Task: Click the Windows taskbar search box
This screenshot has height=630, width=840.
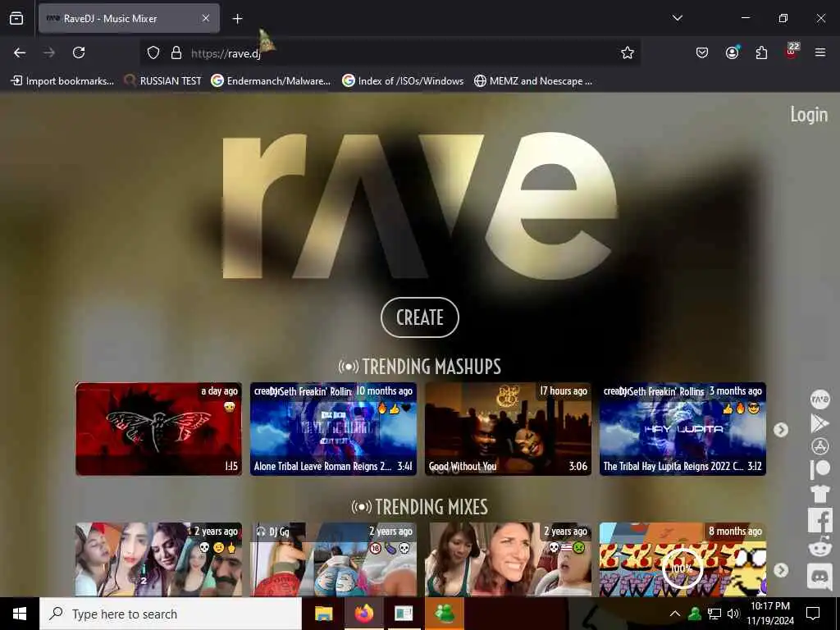Action: 171,614
